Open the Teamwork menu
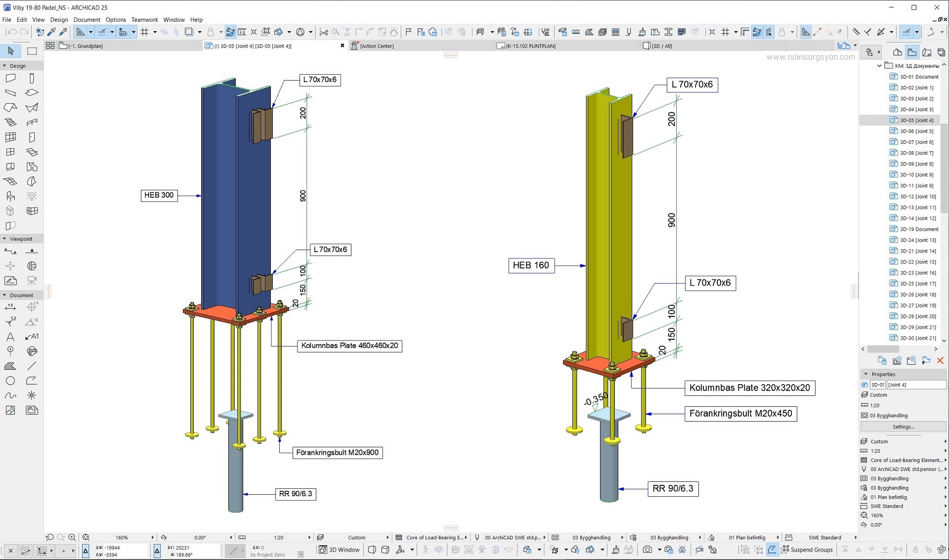The image size is (949, 560). 144,20
